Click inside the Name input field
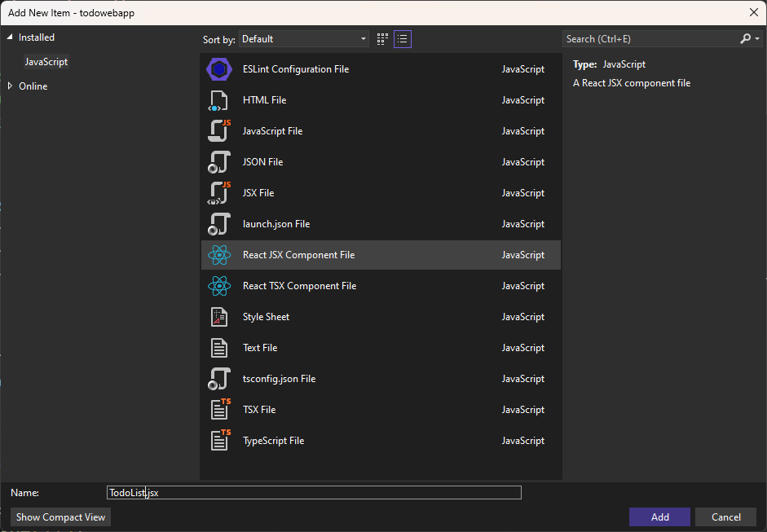The height and width of the screenshot is (532, 767). coord(314,492)
